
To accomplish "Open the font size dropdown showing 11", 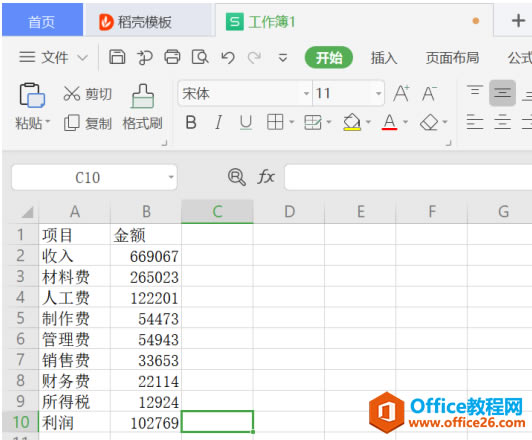I will point(379,93).
